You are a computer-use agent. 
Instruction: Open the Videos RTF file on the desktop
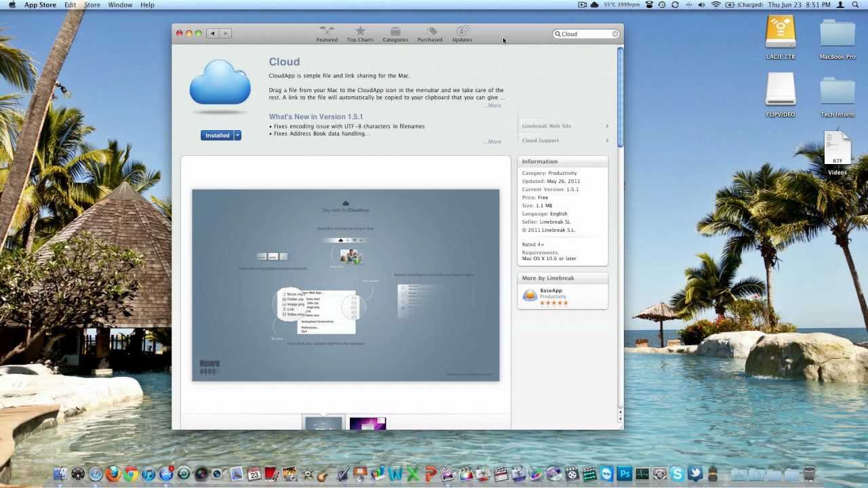coord(837,152)
